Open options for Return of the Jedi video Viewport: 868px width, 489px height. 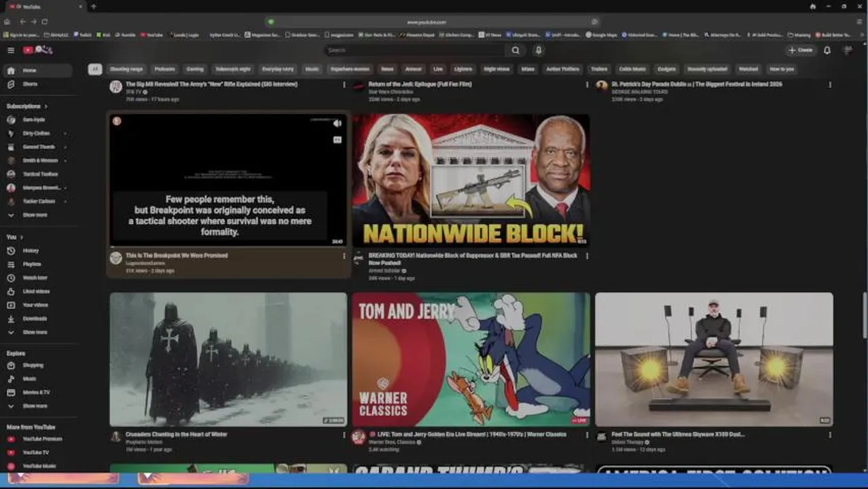click(x=587, y=85)
